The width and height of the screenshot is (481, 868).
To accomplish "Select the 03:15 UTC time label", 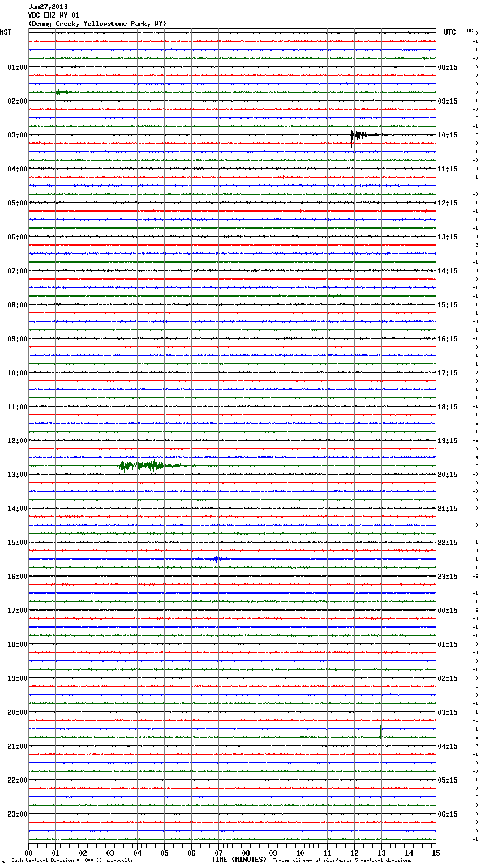I will (448, 712).
